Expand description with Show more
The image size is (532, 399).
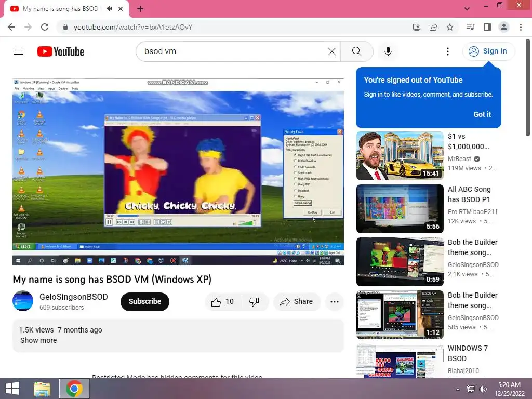point(38,340)
